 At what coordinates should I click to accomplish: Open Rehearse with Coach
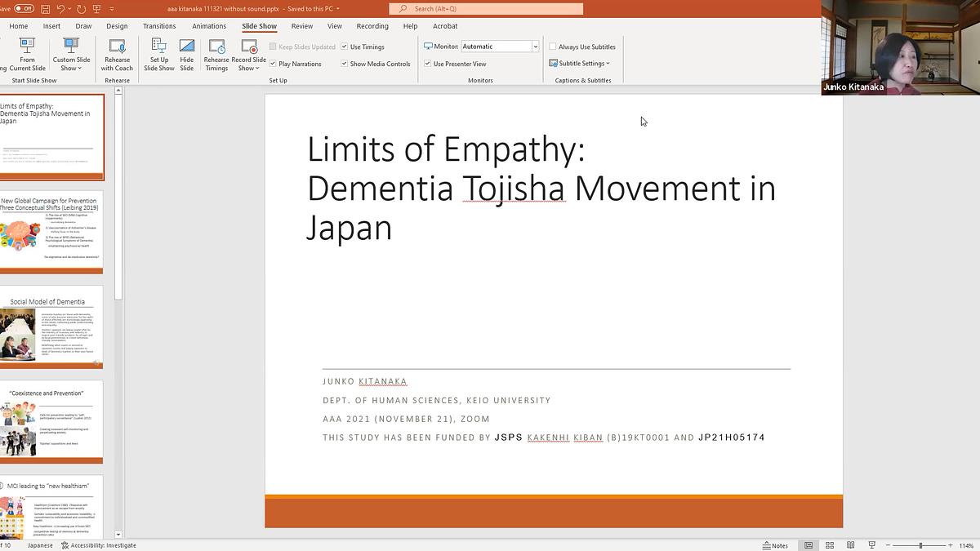[x=116, y=56]
